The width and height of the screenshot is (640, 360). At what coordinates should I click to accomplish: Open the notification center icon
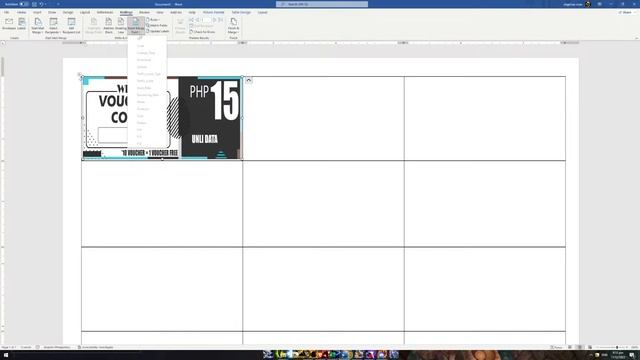click(x=633, y=355)
